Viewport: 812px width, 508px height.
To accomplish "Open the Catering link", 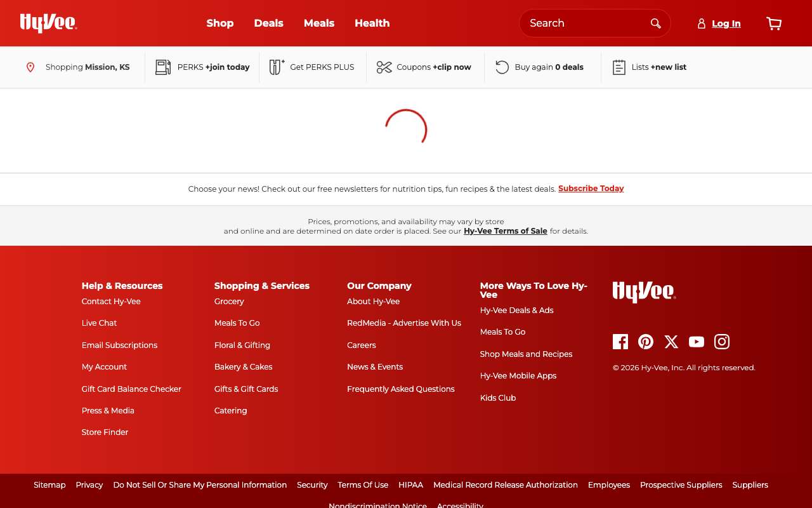I will pos(231,411).
